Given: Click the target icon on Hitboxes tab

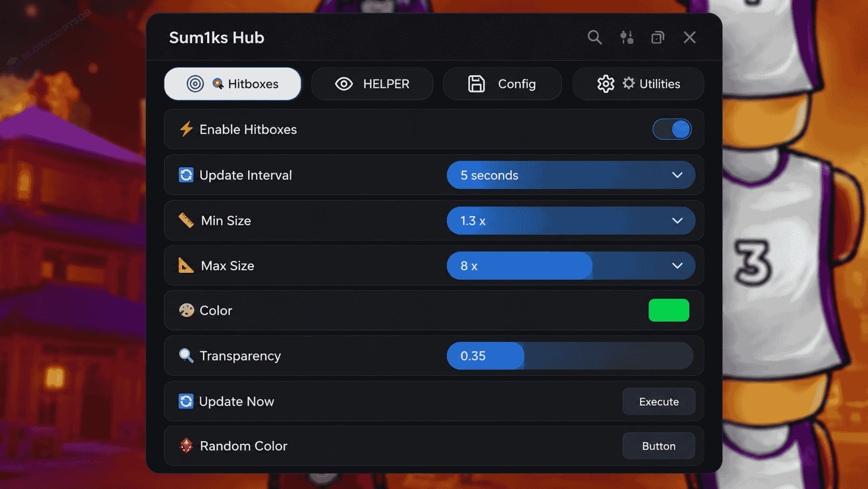Looking at the screenshot, I should click(x=195, y=84).
